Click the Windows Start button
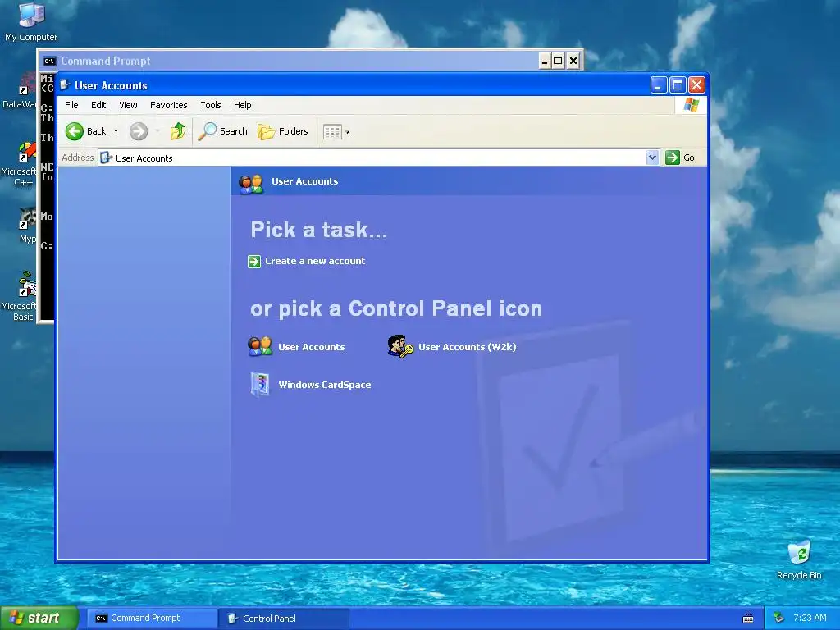The height and width of the screenshot is (630, 840). [x=39, y=619]
